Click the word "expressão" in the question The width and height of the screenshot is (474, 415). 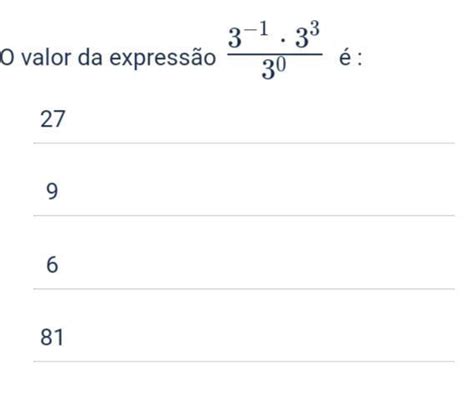tap(163, 59)
